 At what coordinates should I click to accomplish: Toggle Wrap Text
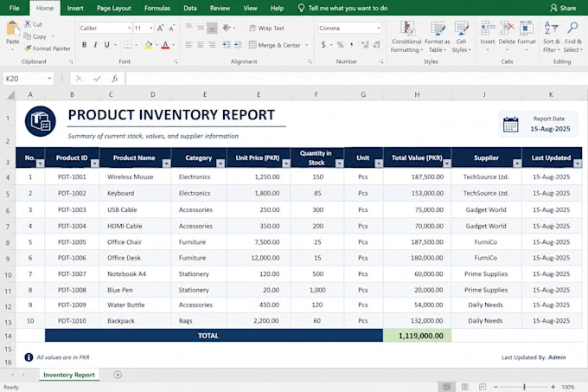(266, 29)
